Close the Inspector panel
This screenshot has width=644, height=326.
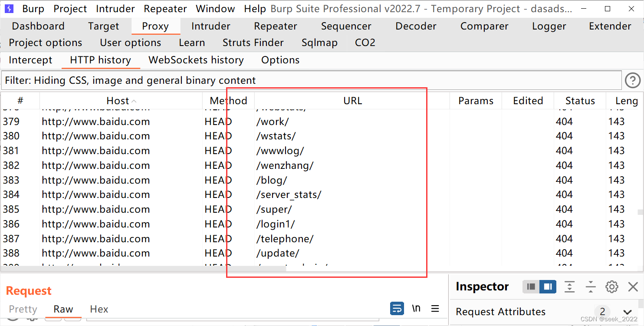click(x=633, y=286)
